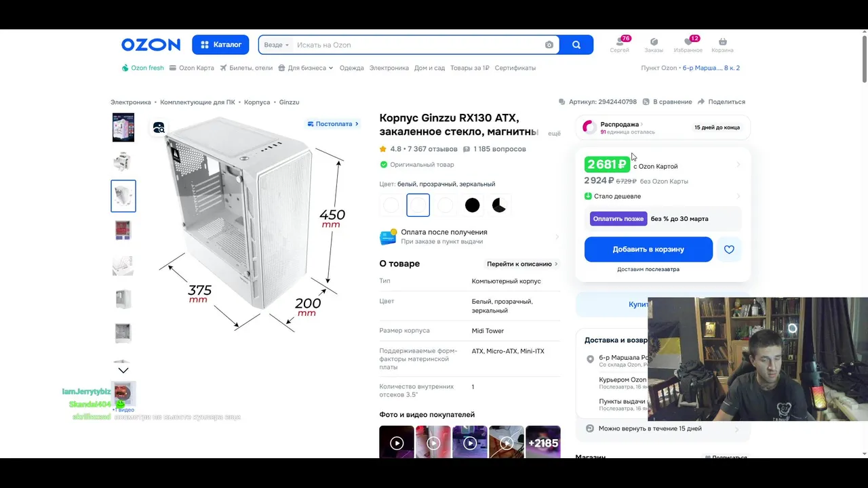Select the third white color option
Image resolution: width=868 pixels, height=488 pixels.
click(446, 205)
